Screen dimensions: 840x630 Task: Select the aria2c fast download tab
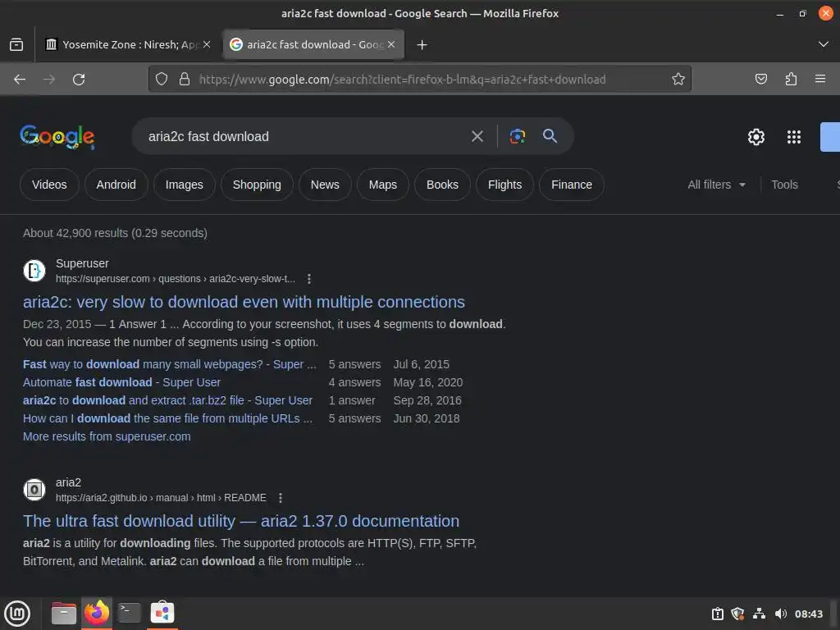313,44
